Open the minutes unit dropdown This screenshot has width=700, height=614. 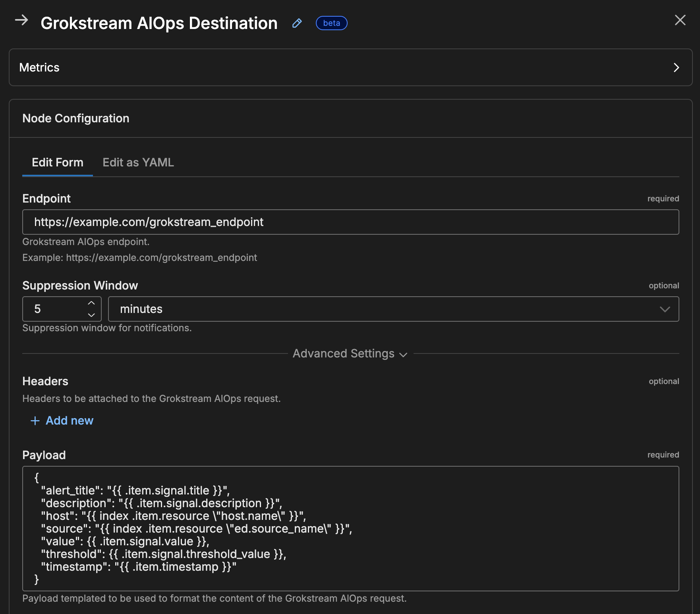tap(393, 309)
